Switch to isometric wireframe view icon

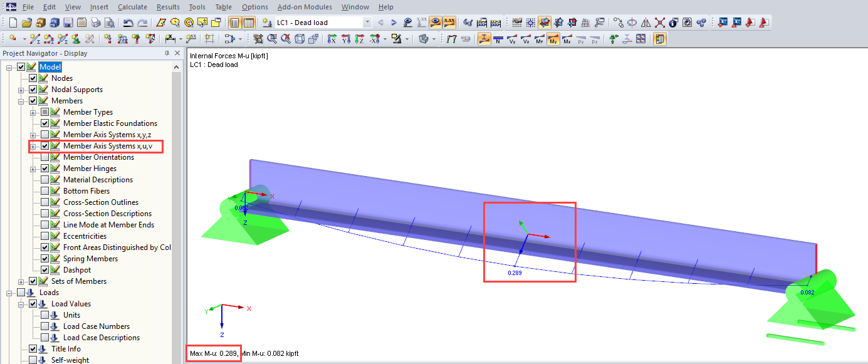pyautogui.click(x=300, y=39)
